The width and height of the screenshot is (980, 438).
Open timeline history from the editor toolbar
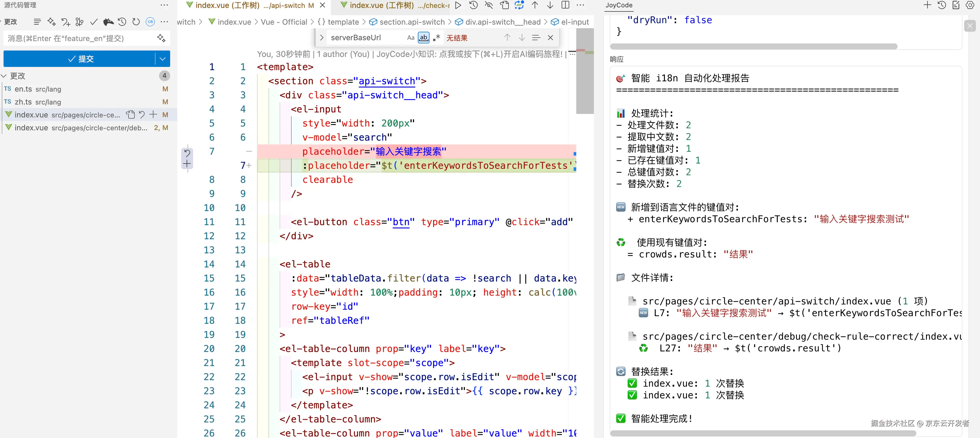point(473,5)
